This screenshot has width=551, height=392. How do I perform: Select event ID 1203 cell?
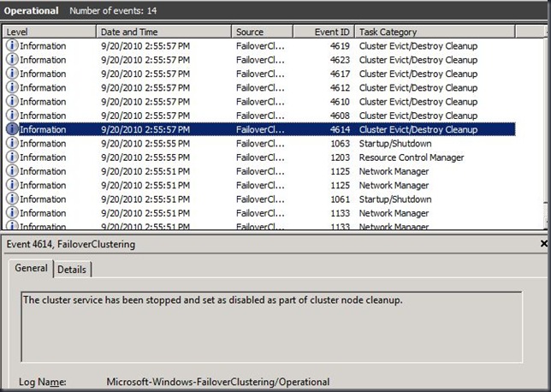pyautogui.click(x=340, y=157)
